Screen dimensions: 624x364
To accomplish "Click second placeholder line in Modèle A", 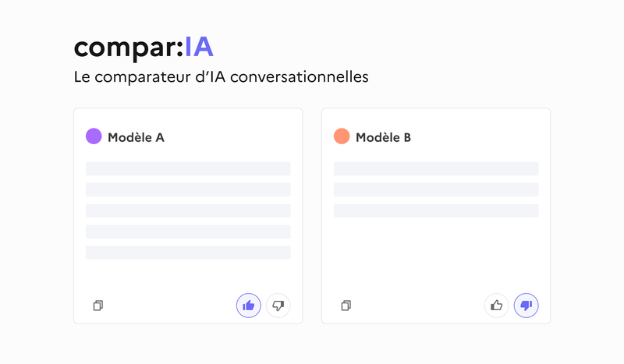I will [188, 189].
